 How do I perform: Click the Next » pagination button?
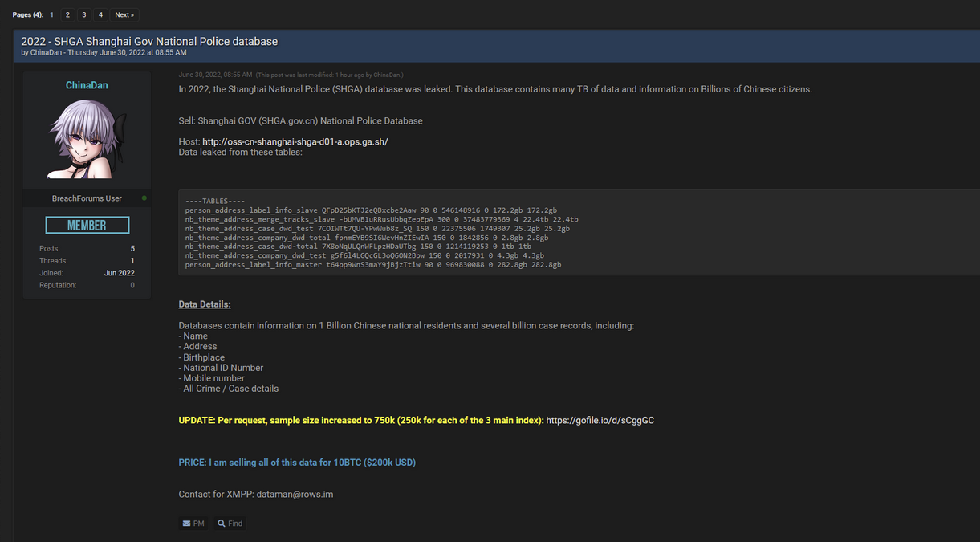124,14
